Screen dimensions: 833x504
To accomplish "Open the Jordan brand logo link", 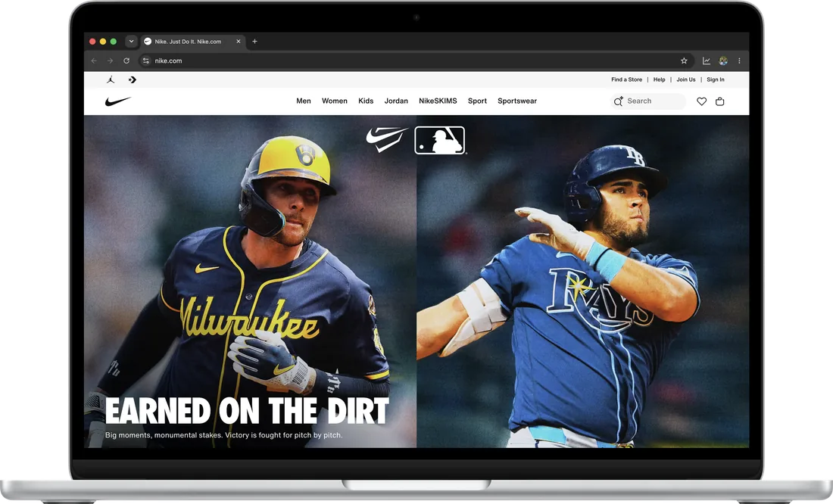I will [x=111, y=79].
